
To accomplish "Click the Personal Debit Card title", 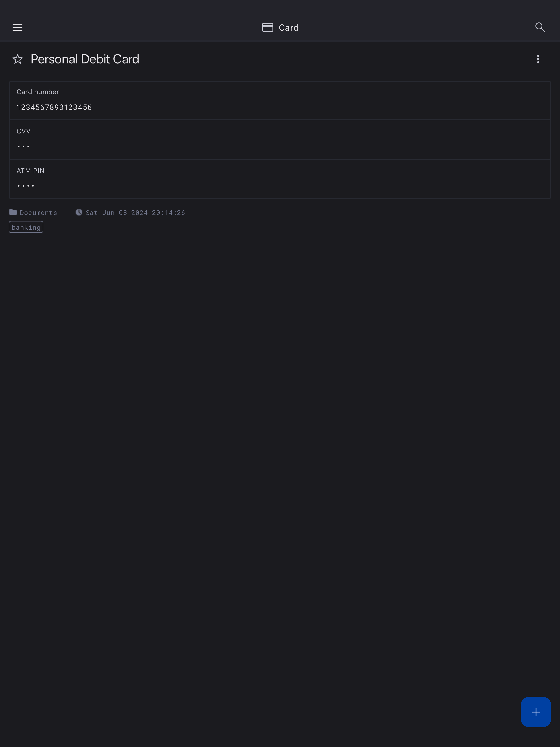I will 85,59.
